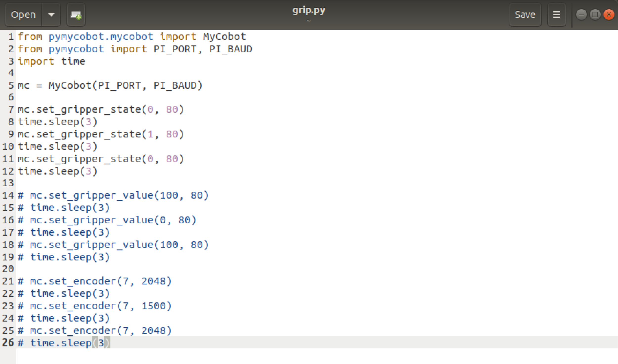Open the hamburger menu
This screenshot has width=618, height=364.
[556, 15]
